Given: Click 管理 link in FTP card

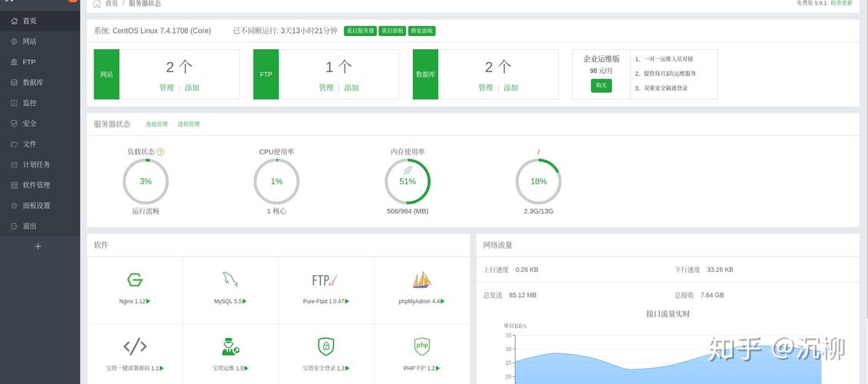Looking at the screenshot, I should pyautogui.click(x=326, y=88).
